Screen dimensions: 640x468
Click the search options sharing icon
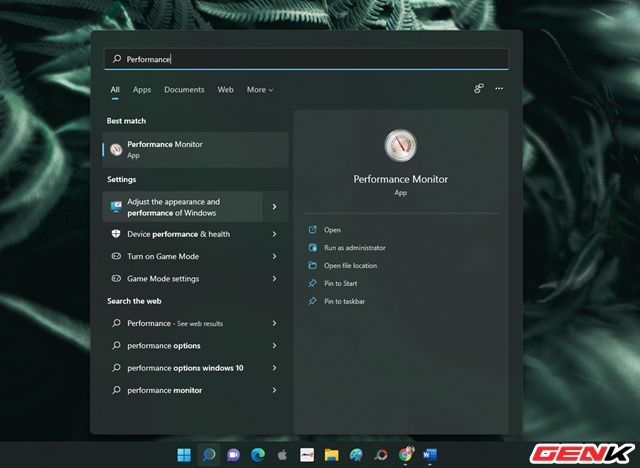tap(479, 89)
